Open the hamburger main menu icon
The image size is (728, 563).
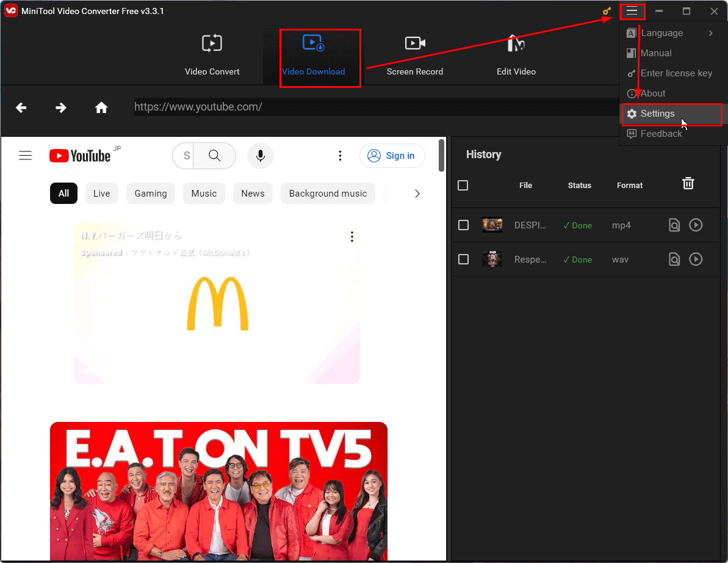[x=632, y=11]
